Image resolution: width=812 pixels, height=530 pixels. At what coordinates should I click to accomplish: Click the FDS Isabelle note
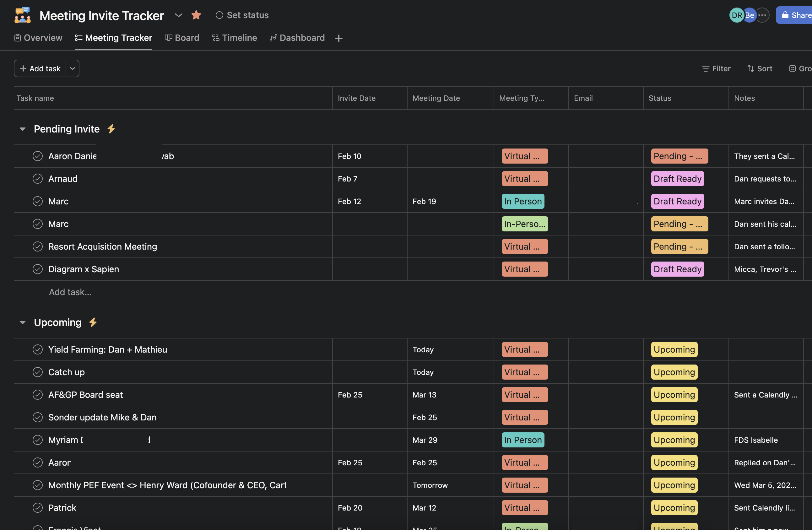click(x=756, y=440)
